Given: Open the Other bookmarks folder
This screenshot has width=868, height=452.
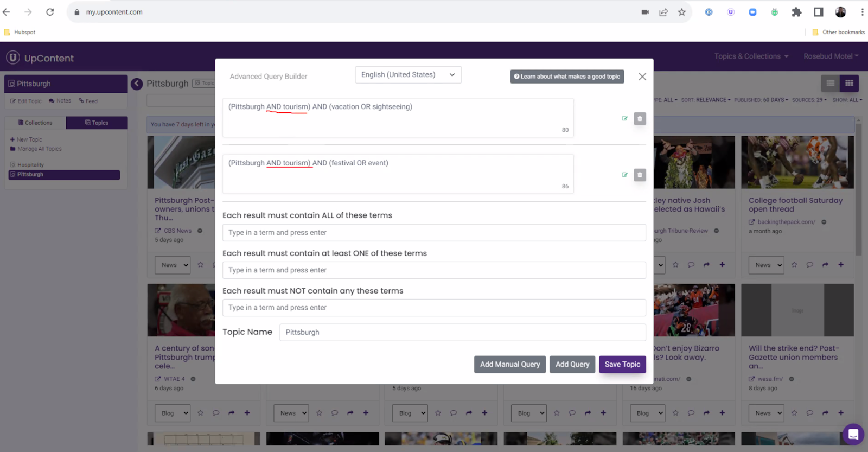Looking at the screenshot, I should click(x=839, y=32).
